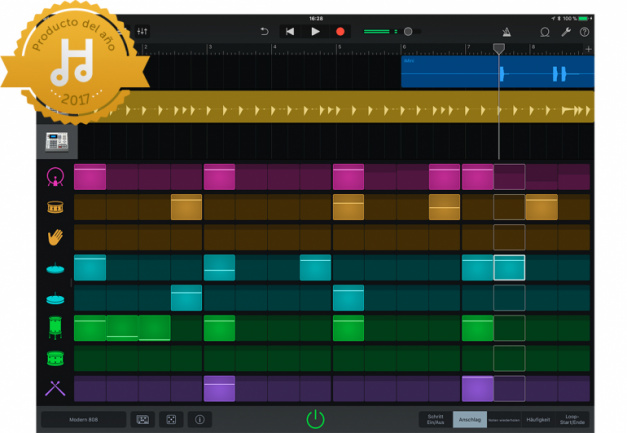The width and height of the screenshot is (627, 433).
Task: Tap the short green tom row icon
Action: pyautogui.click(x=55, y=358)
